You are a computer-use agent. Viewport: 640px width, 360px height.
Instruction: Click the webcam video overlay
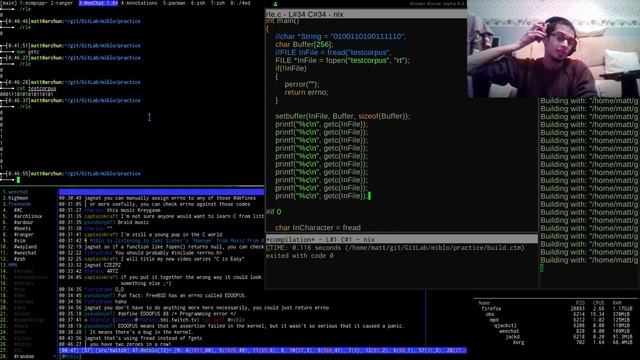point(553,49)
